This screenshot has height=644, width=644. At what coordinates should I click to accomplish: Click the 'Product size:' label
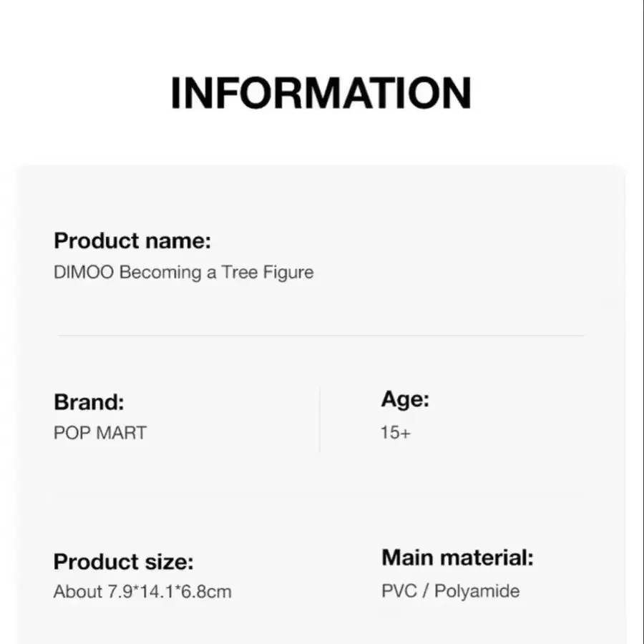tap(123, 562)
